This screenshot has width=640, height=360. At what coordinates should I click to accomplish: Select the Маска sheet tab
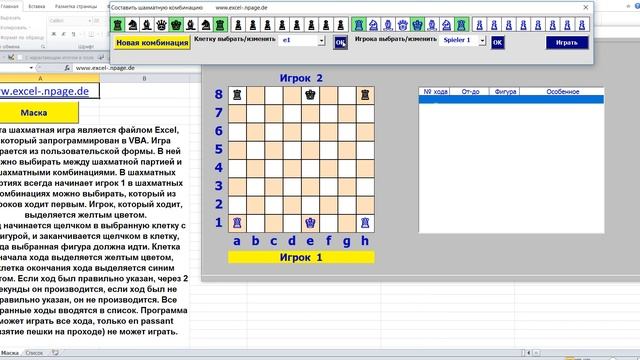pos(10,353)
